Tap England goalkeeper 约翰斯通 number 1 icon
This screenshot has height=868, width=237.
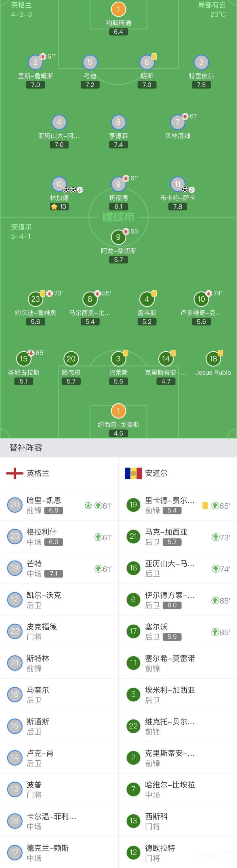tap(118, 9)
